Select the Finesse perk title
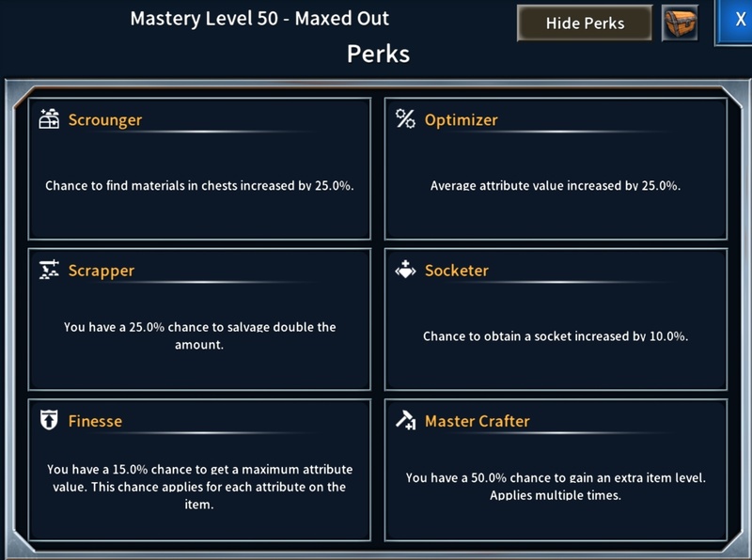Image resolution: width=752 pixels, height=560 pixels. (x=95, y=421)
